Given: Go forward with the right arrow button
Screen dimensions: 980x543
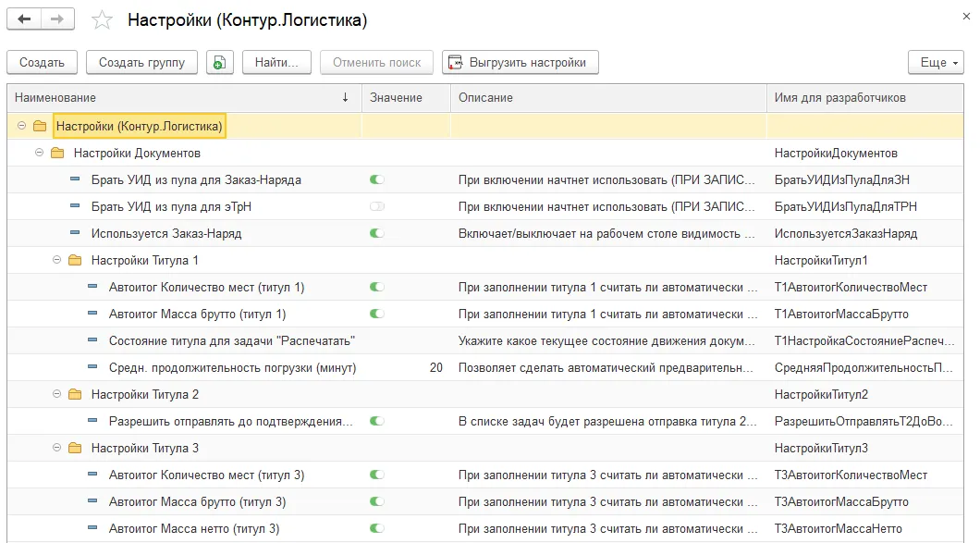Looking at the screenshot, I should pos(57,19).
